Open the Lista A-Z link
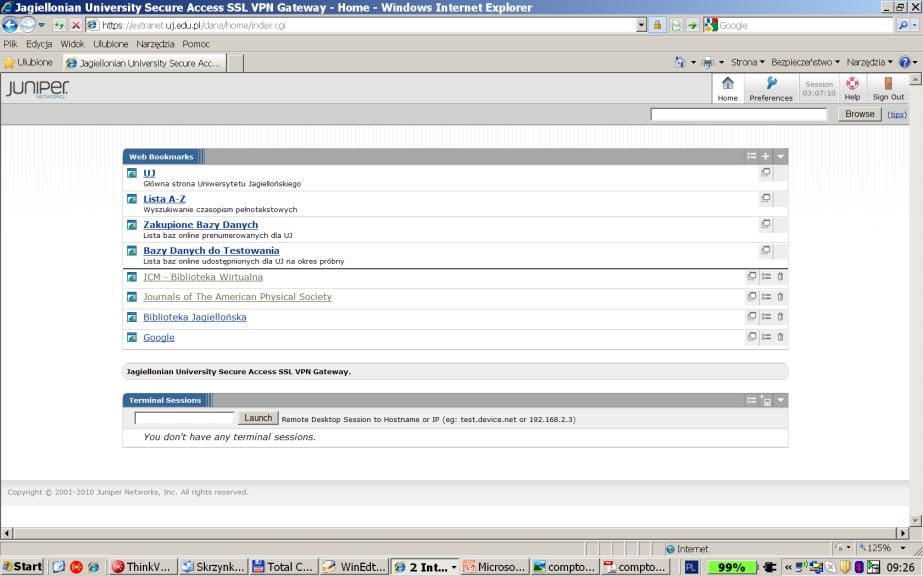The width and height of the screenshot is (923, 577). click(164, 199)
